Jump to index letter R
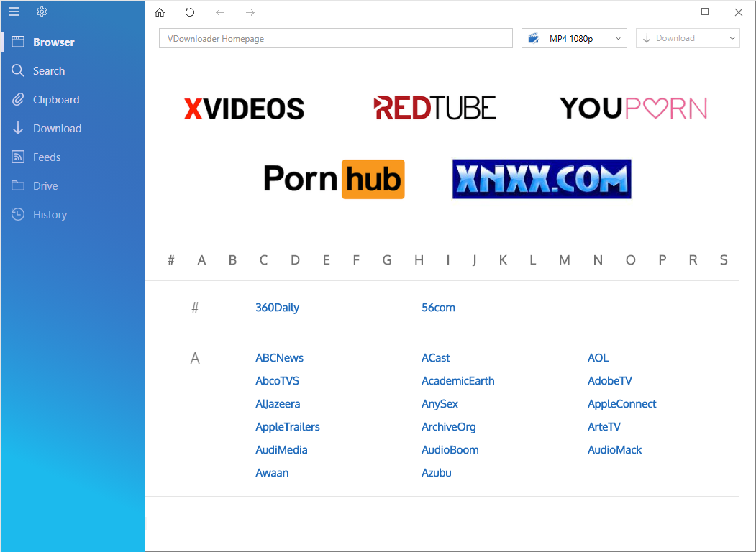 click(693, 261)
